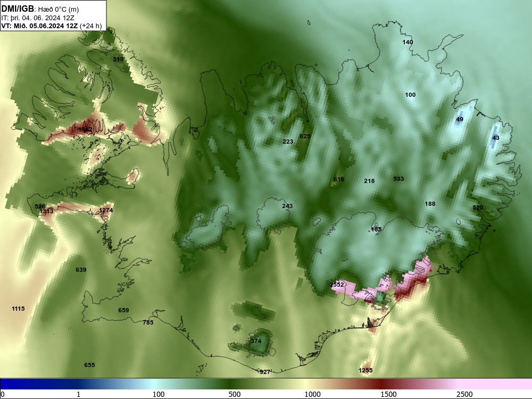Click the map value '1255'
This screenshot has width=532, height=399.
pyautogui.click(x=365, y=370)
